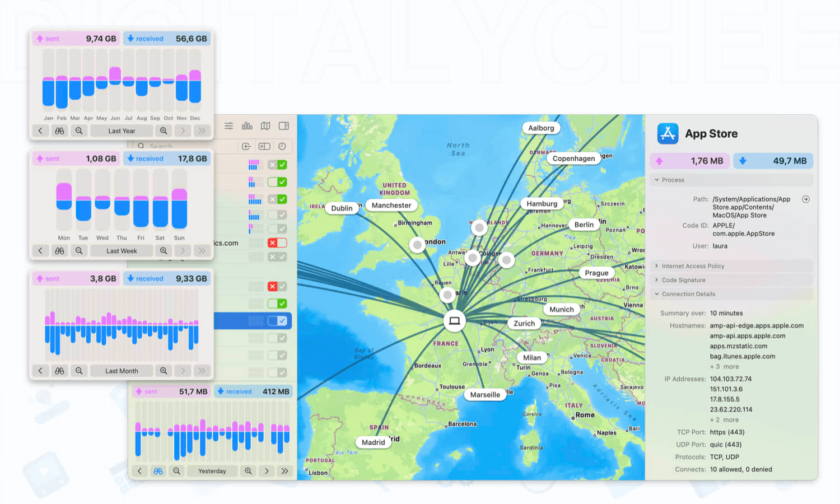Screen dimensions: 840x504
Task: Collapse the Process section
Action: coord(657,180)
